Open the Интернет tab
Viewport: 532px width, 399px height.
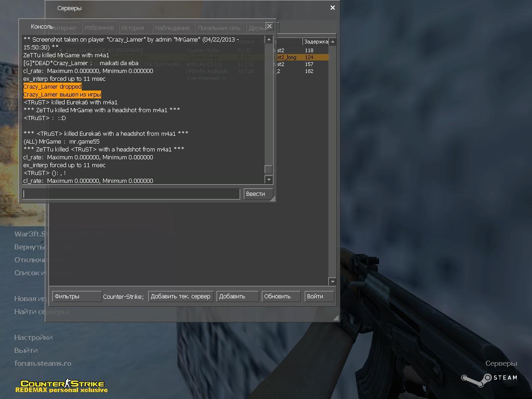click(65, 28)
